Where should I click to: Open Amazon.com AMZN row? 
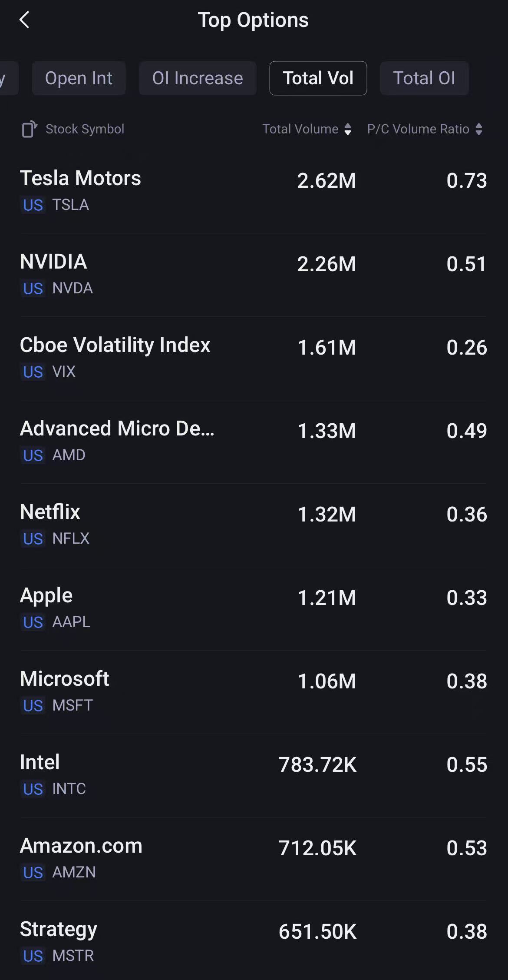(254, 858)
